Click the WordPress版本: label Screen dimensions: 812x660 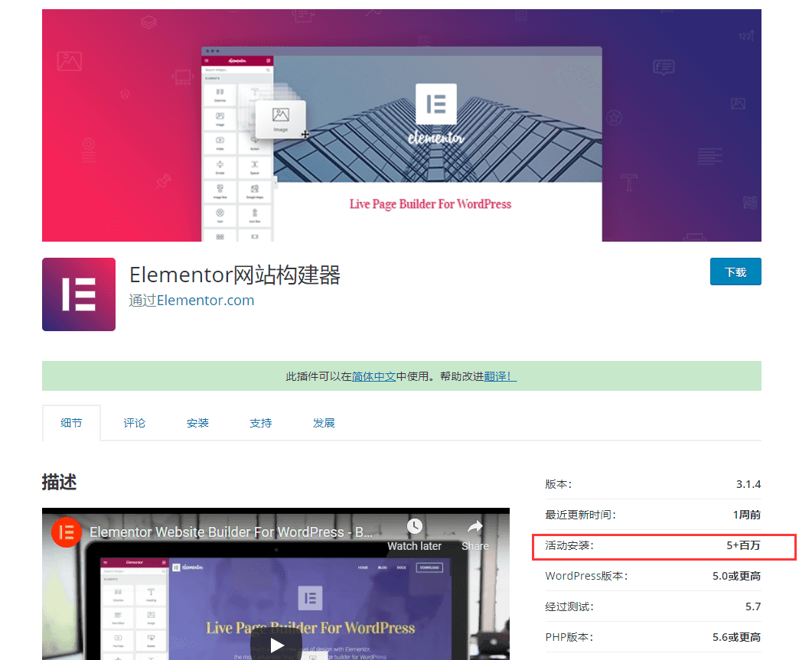pos(586,576)
